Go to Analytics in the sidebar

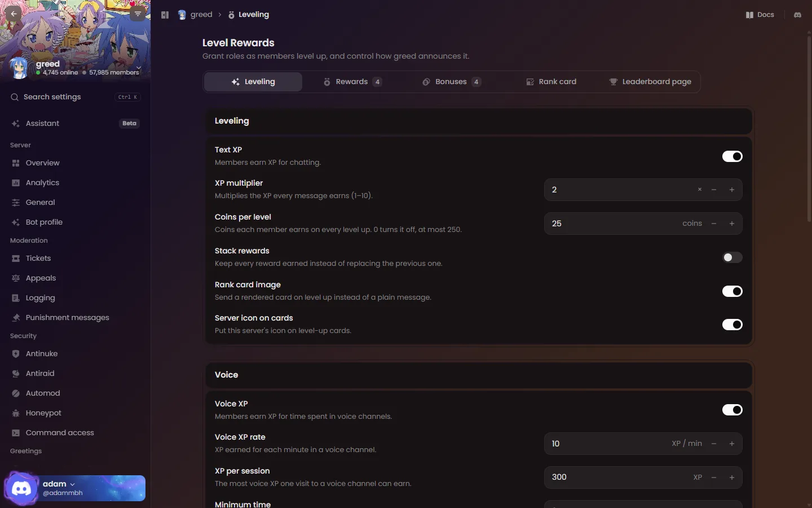(75, 183)
